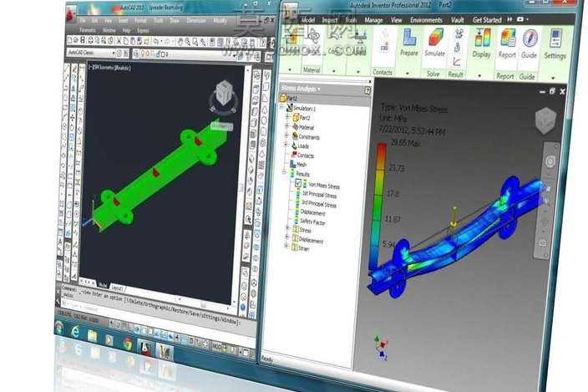This screenshot has height=392, width=588.
Task: Click the manual contact icon above Contacts label
Action: pos(384,48)
